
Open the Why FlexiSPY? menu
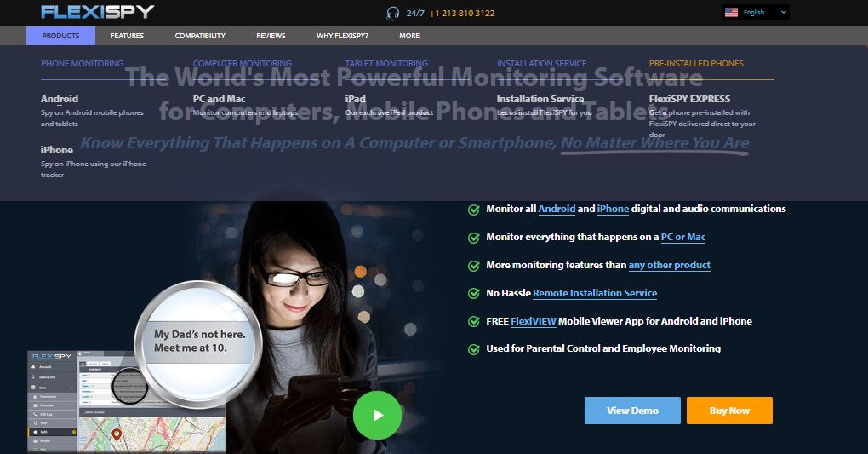coord(342,36)
